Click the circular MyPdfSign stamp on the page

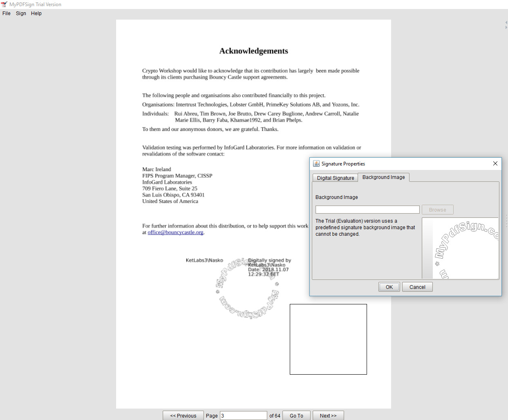[x=248, y=288]
